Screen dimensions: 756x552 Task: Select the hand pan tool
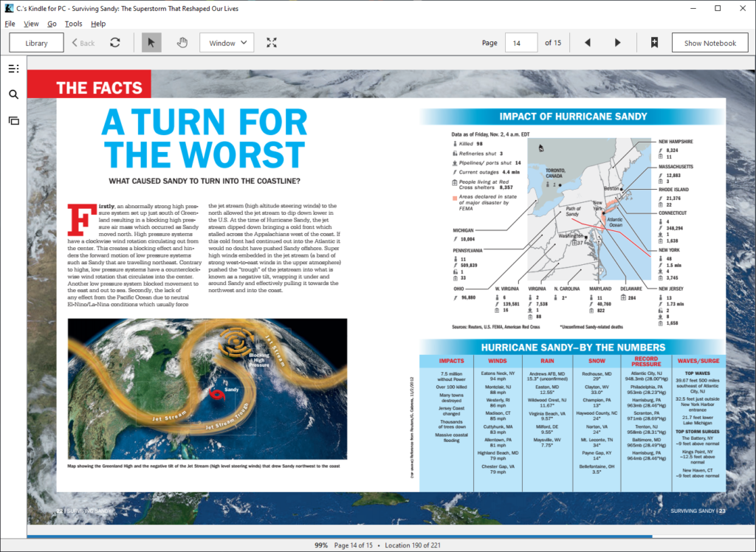[x=182, y=42]
